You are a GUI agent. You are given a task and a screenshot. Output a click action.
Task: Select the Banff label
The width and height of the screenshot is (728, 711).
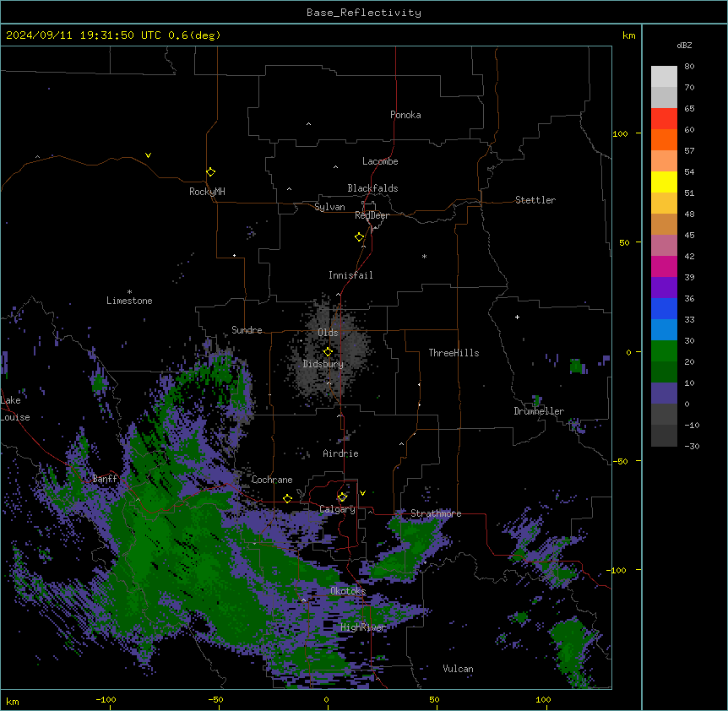105,479
